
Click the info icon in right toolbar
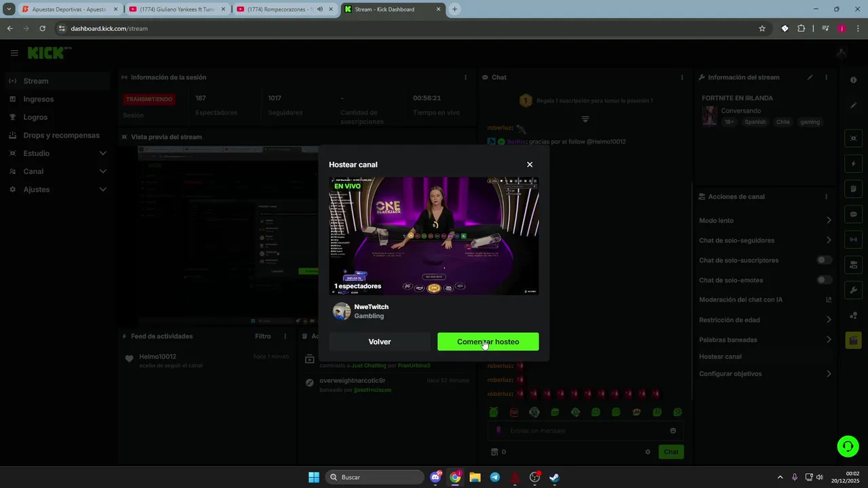click(853, 80)
